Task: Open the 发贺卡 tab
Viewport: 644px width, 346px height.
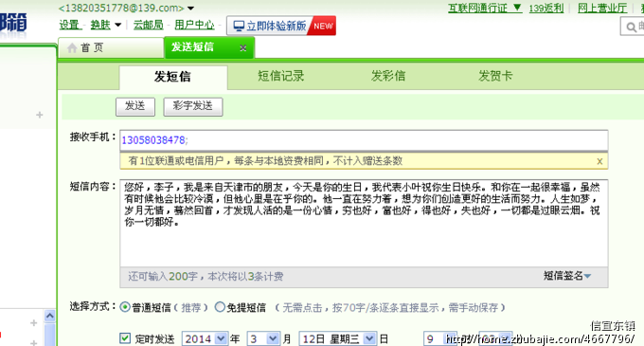Action: coord(495,76)
